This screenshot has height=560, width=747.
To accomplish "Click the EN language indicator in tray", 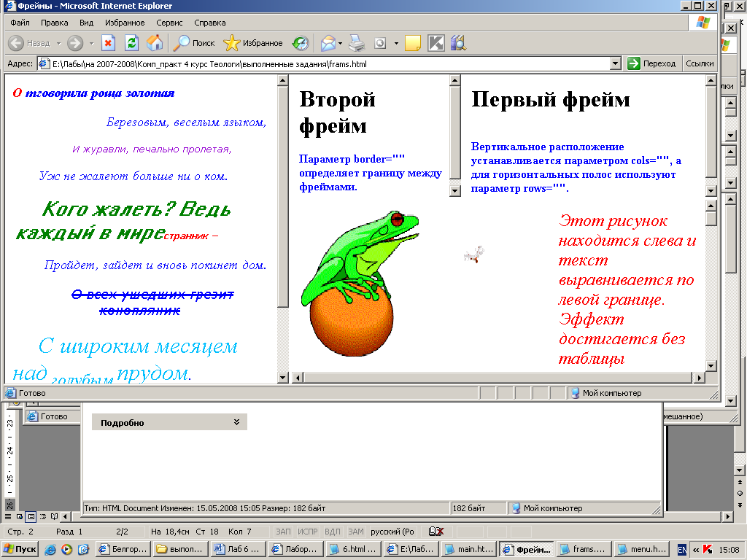I will [x=682, y=550].
